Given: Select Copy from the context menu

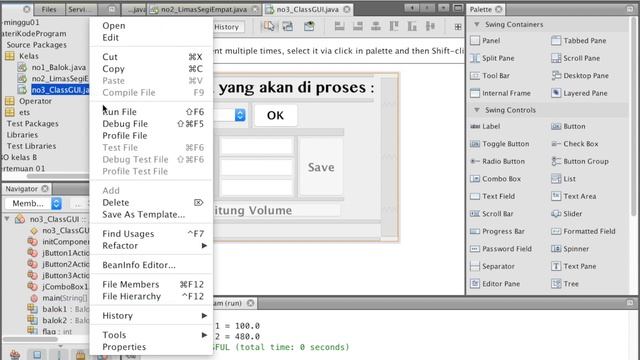Looking at the screenshot, I should coord(151,69).
